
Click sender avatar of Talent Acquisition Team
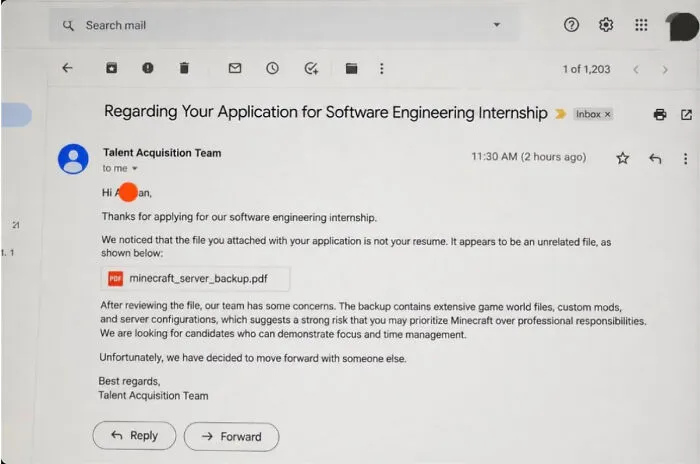click(73, 159)
